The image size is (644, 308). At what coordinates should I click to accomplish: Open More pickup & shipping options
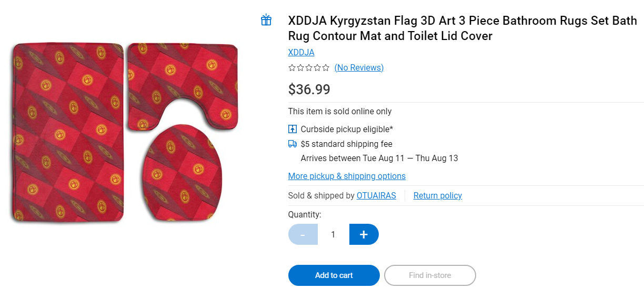(x=347, y=176)
